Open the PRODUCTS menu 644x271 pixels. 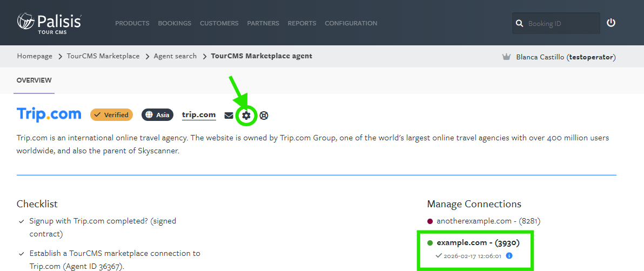point(132,23)
